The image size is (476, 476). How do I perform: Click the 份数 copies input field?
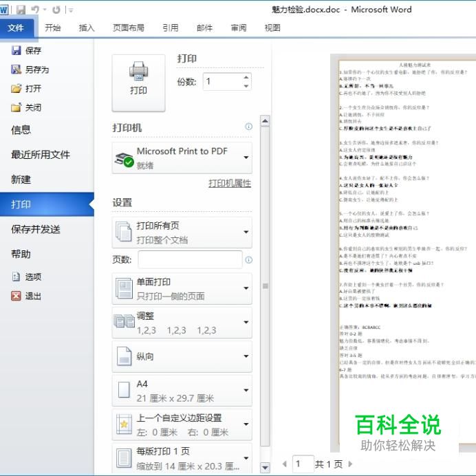tap(222, 81)
